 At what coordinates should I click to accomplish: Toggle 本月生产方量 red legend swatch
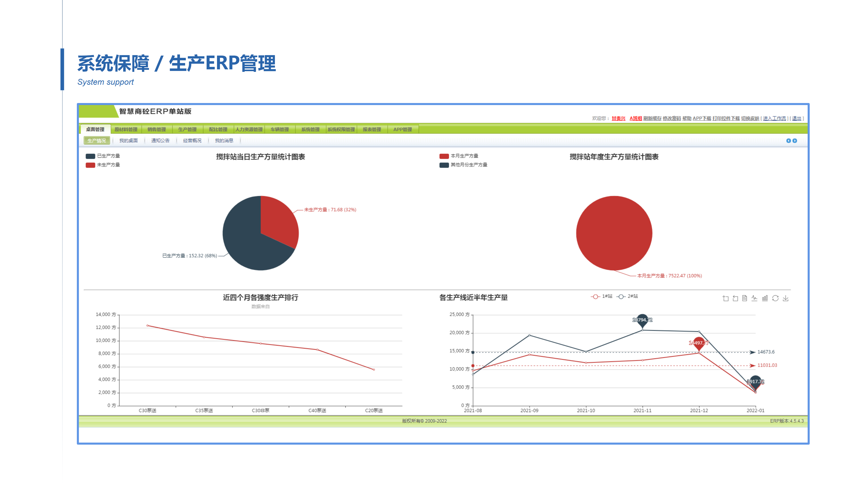[x=444, y=156]
